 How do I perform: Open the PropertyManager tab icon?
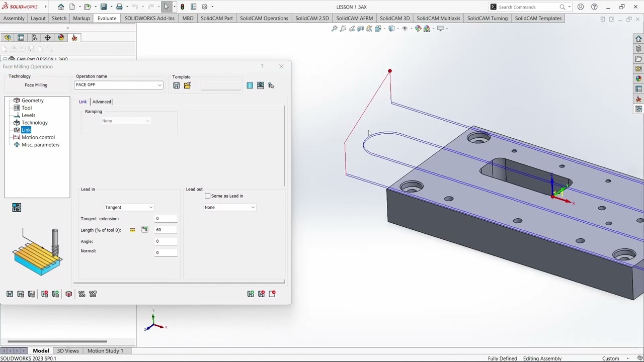(21, 38)
